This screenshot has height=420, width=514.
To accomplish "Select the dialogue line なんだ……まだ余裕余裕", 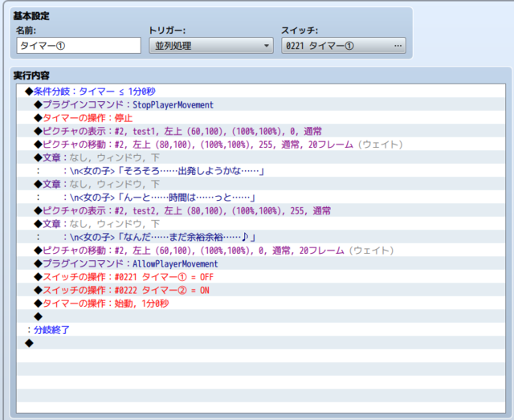I will [261, 237].
